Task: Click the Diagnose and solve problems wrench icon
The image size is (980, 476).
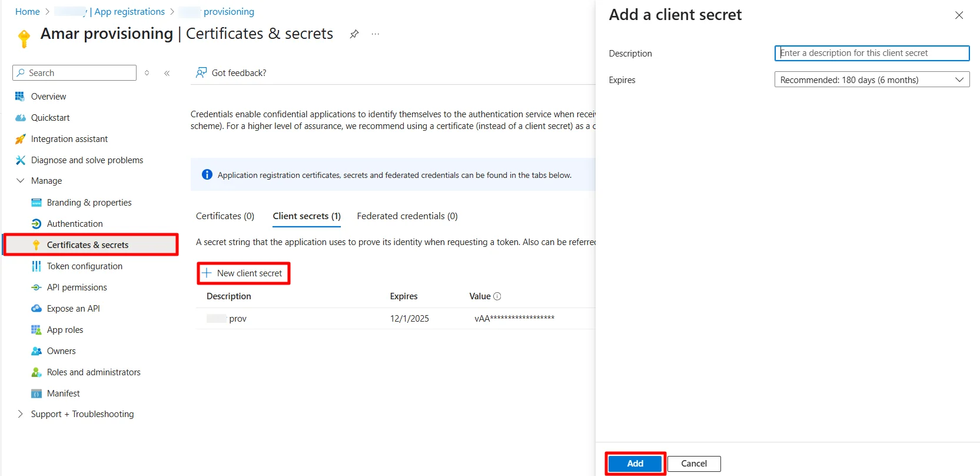Action: [x=20, y=160]
